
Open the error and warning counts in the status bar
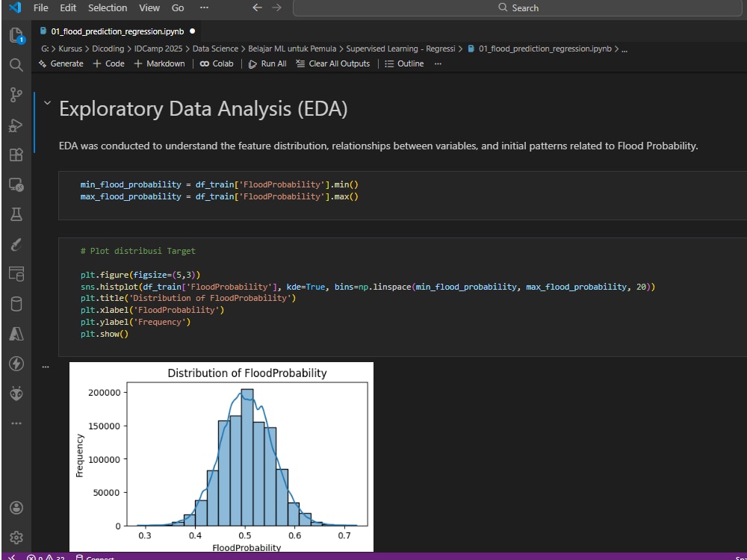click(46, 558)
